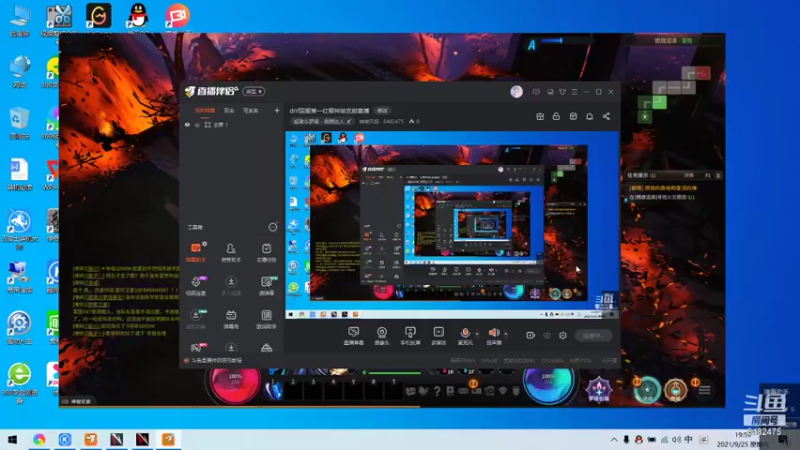800x450 pixels.
Task: Click the green experience bar in game
Action: pos(394,373)
